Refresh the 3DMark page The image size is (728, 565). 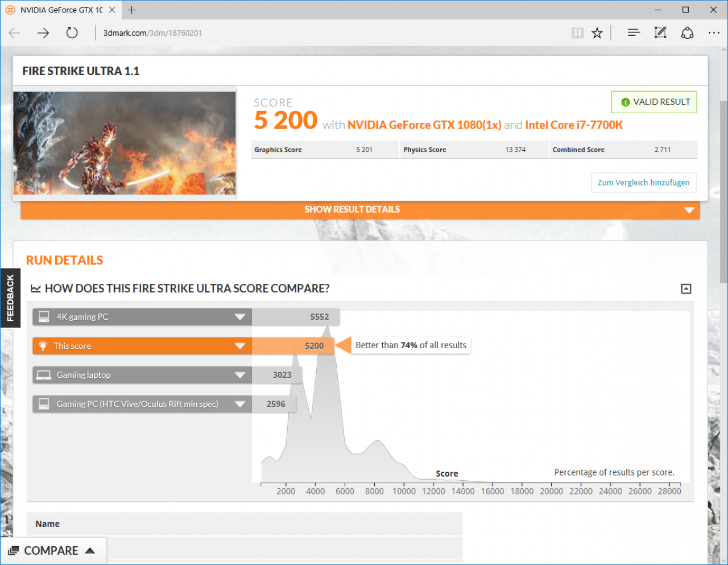click(72, 33)
